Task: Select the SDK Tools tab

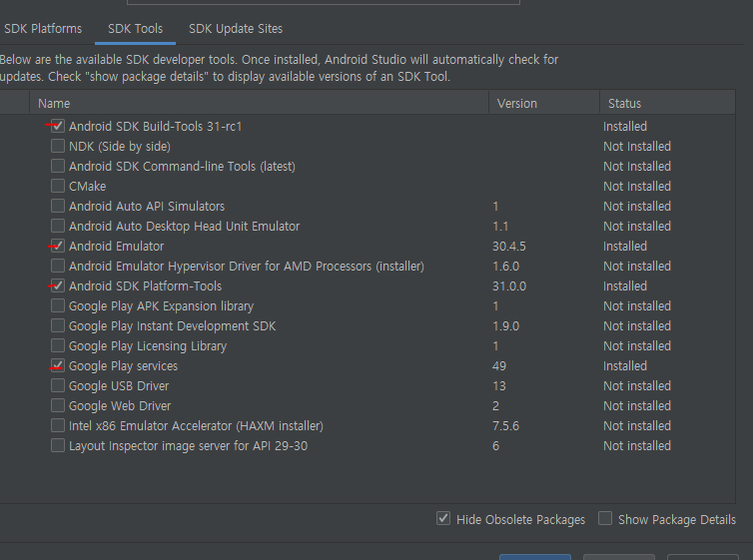Action: (x=135, y=29)
